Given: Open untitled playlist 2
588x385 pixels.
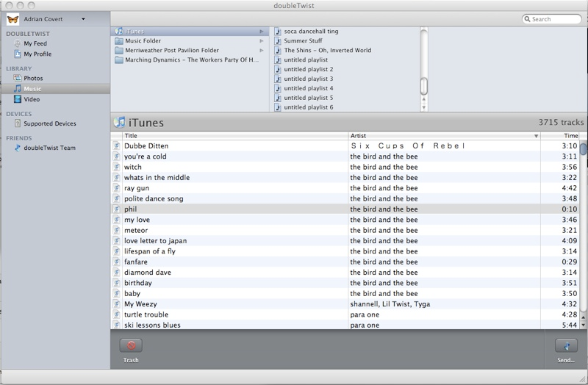Looking at the screenshot, I should [308, 69].
